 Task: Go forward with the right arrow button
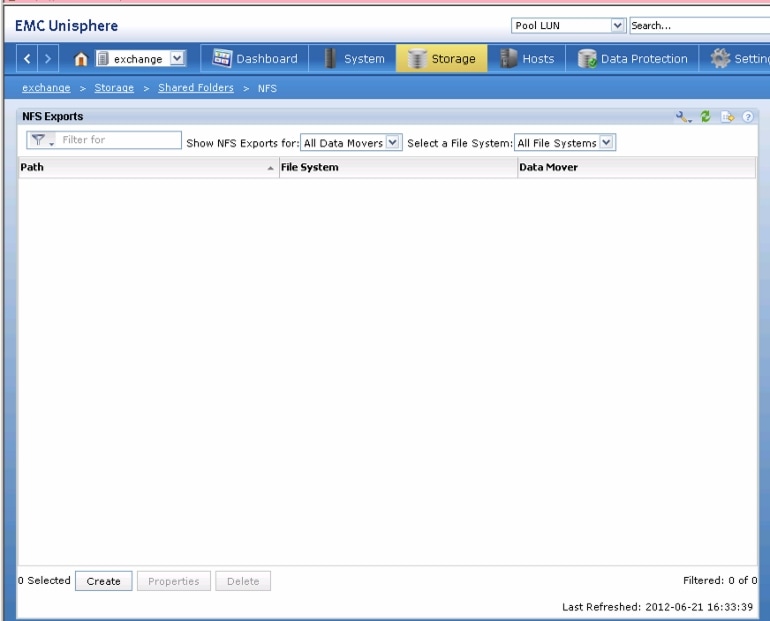pos(48,59)
